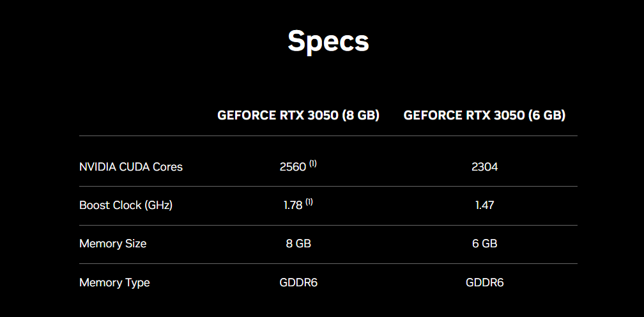Select the GEFORCE RTX 3050 (8 GB) column header
Viewport: 644px width, 317px height.
(x=298, y=115)
